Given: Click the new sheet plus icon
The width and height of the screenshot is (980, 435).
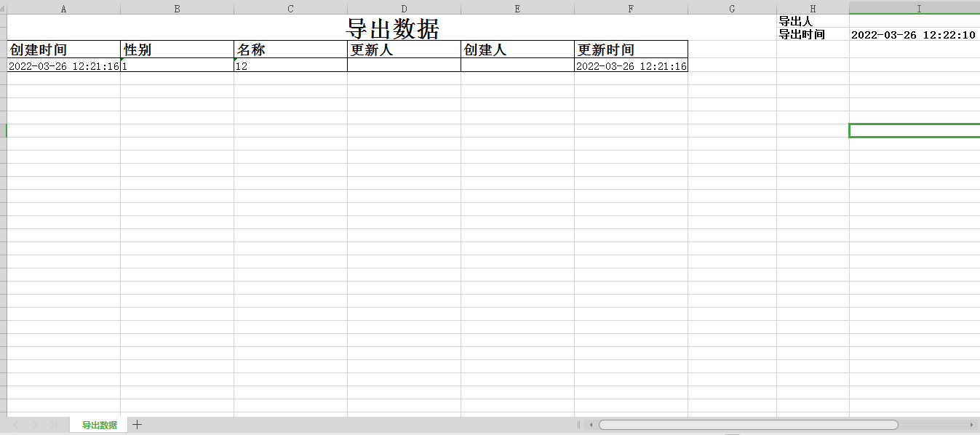Looking at the screenshot, I should point(136,425).
